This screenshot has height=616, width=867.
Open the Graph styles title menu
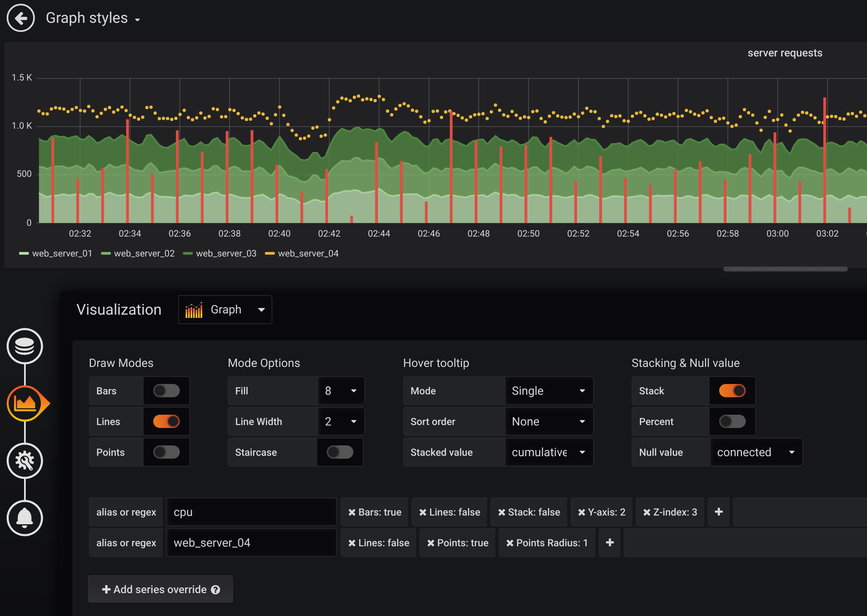[x=93, y=18]
